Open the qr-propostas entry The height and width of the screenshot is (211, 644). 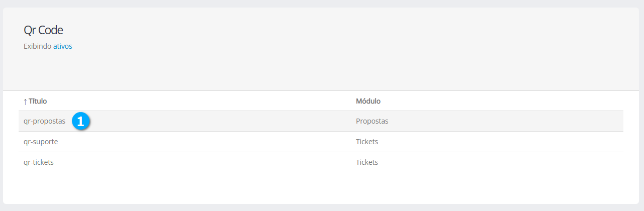(44, 121)
